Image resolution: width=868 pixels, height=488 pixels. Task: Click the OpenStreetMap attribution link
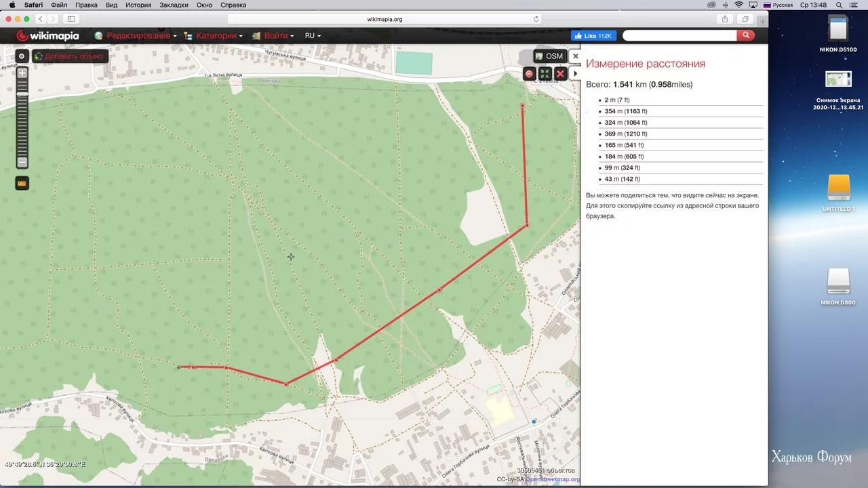point(553,479)
